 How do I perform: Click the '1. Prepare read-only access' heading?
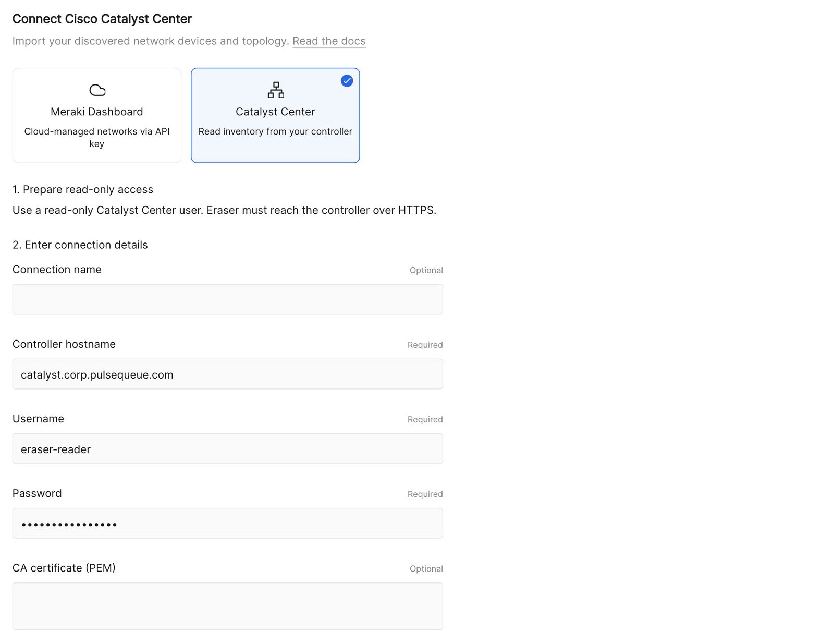[x=83, y=189]
